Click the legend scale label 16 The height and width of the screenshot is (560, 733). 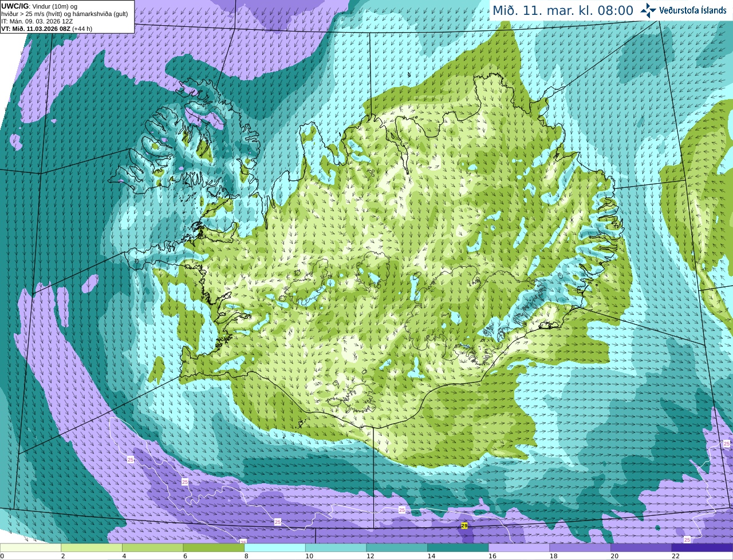[x=492, y=556]
